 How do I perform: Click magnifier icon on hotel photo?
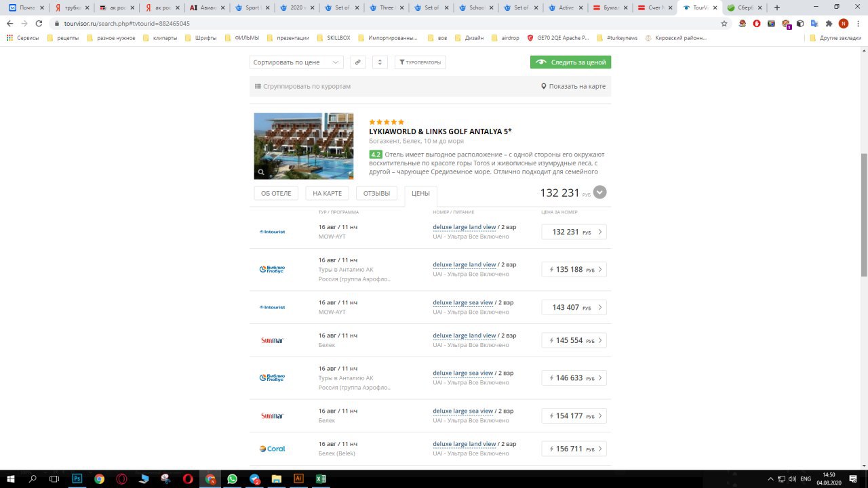pos(261,172)
